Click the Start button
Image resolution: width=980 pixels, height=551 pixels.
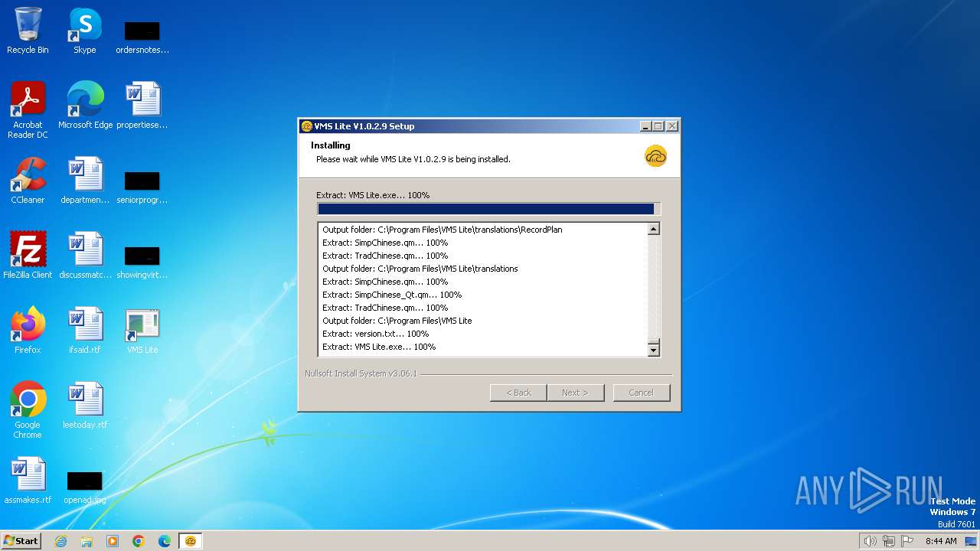[x=21, y=541]
